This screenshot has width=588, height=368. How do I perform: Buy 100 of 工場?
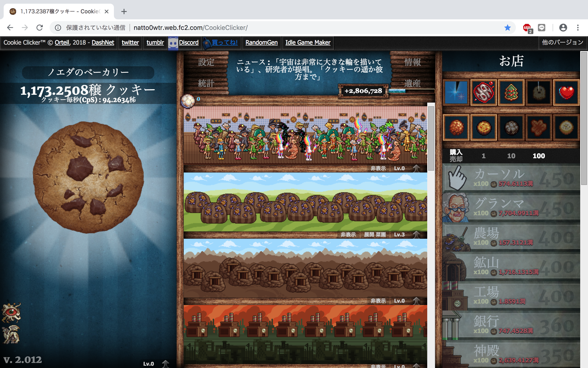(511, 296)
